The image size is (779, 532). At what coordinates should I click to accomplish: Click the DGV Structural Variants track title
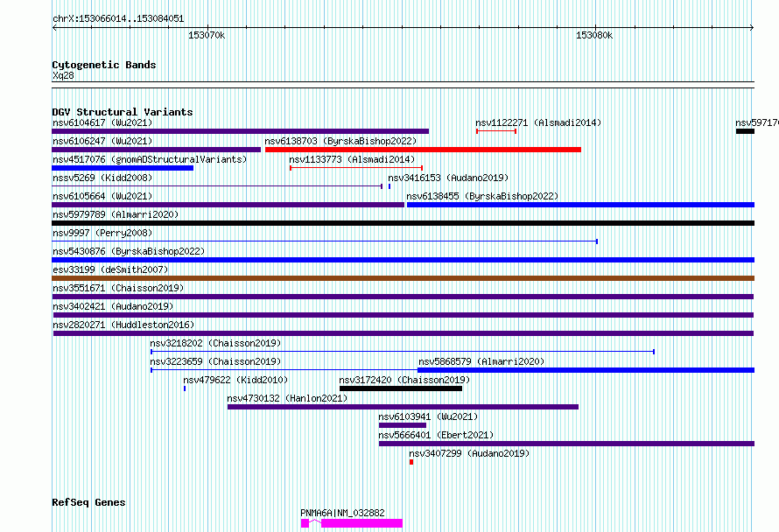point(123,112)
